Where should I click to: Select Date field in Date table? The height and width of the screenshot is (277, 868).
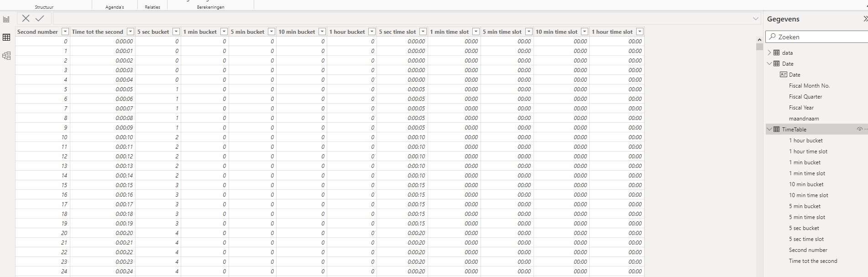tap(795, 75)
